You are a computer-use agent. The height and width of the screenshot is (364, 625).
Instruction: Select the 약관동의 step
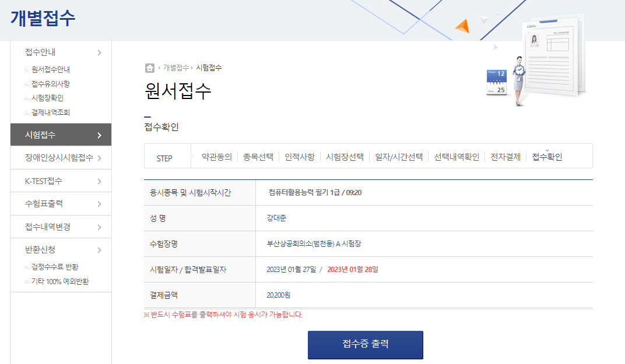(x=217, y=157)
